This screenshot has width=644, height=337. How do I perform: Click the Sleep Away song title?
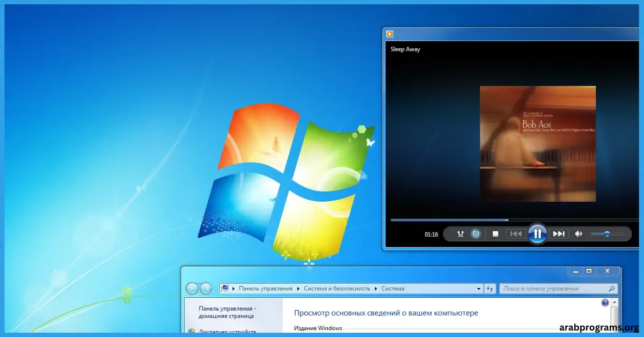point(405,49)
